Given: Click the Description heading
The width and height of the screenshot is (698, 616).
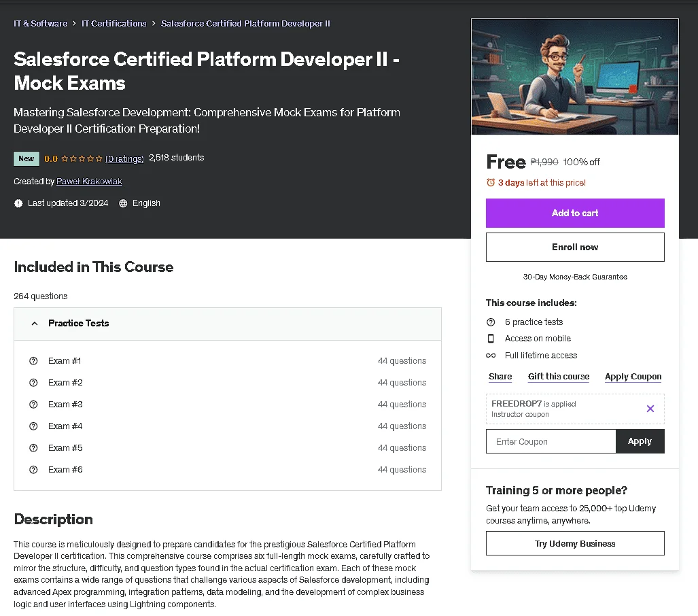Looking at the screenshot, I should 54,519.
